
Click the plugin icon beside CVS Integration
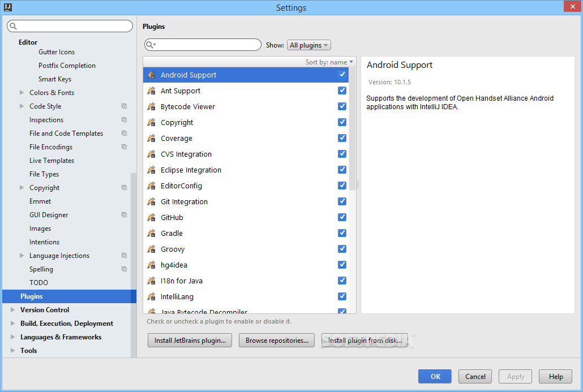pyautogui.click(x=151, y=154)
